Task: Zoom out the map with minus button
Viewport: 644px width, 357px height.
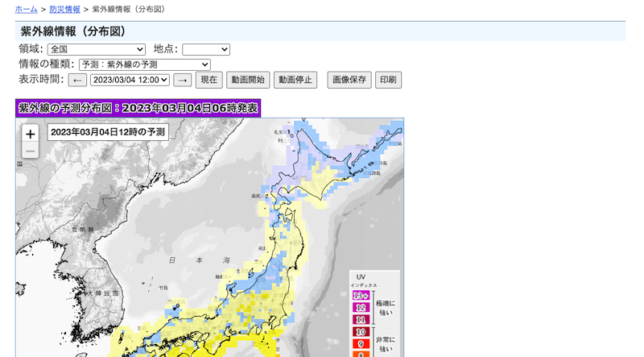Action: [30, 151]
